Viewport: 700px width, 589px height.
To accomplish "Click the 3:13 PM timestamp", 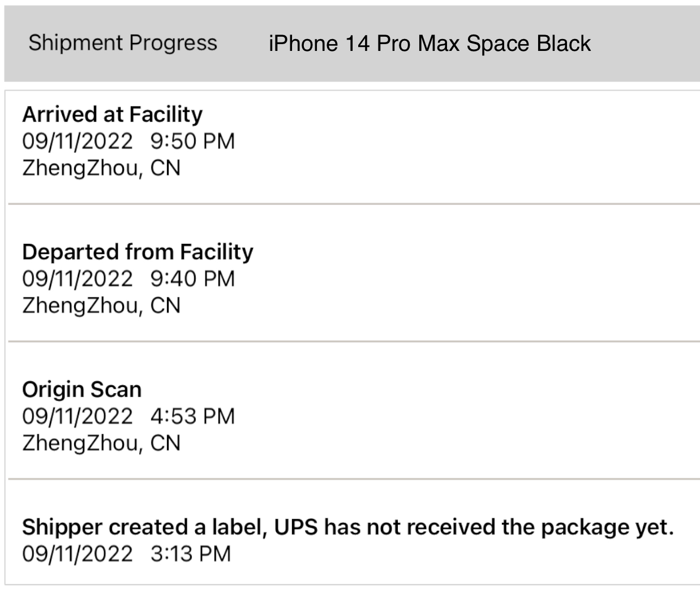I will click(191, 553).
